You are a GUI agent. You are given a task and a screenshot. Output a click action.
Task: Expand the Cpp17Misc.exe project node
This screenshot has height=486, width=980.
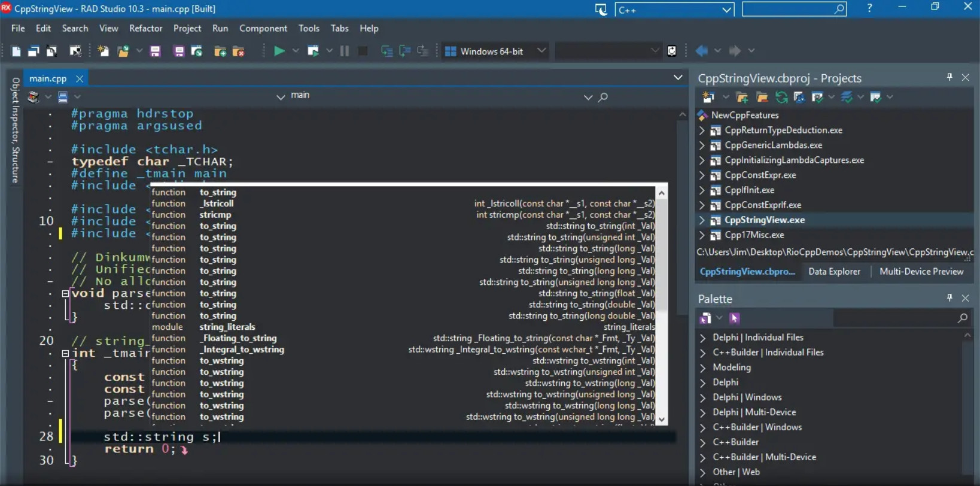tap(702, 235)
